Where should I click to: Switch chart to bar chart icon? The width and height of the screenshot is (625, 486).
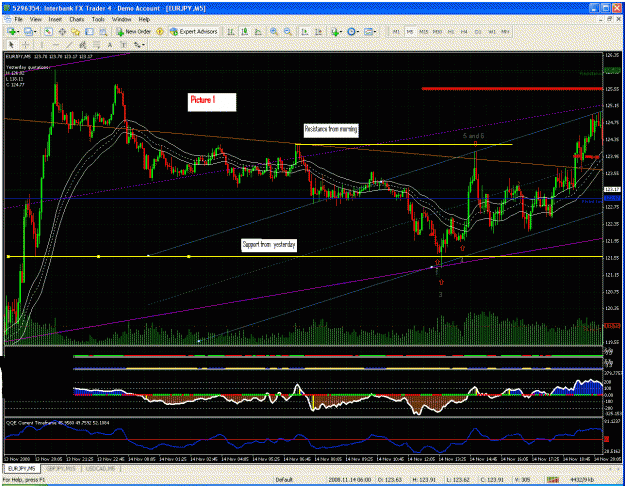231,32
